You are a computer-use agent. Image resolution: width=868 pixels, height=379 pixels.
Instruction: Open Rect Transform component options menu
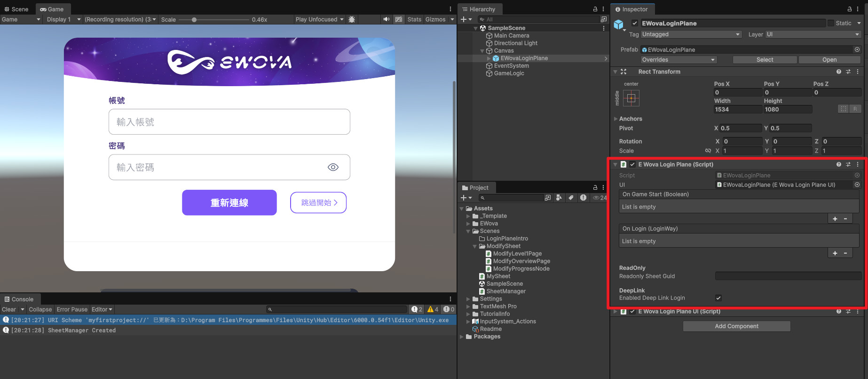click(x=858, y=72)
